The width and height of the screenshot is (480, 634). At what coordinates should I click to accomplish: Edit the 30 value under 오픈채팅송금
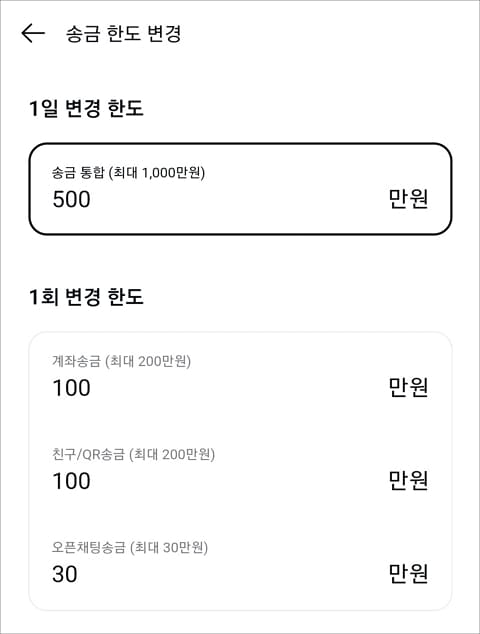pos(65,574)
